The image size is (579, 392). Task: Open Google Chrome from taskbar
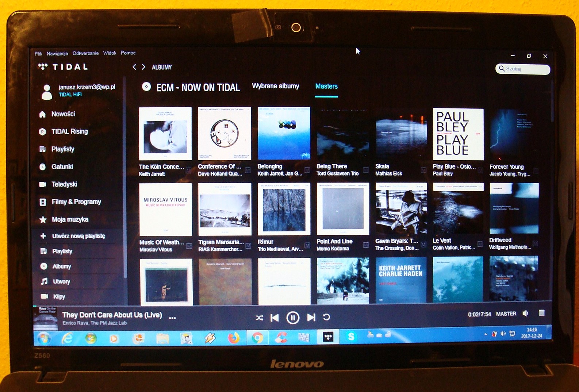pyautogui.click(x=257, y=338)
